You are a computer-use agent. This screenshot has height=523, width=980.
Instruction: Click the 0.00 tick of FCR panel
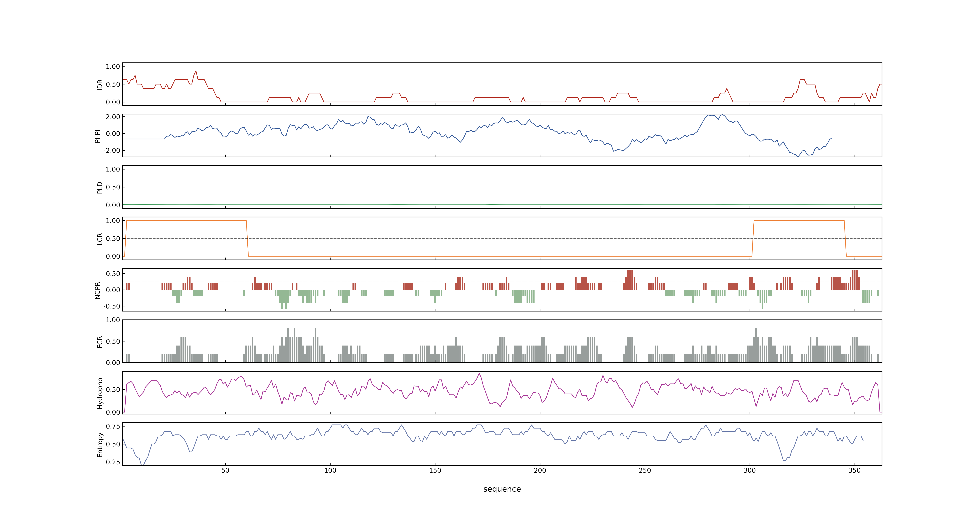click(x=113, y=363)
